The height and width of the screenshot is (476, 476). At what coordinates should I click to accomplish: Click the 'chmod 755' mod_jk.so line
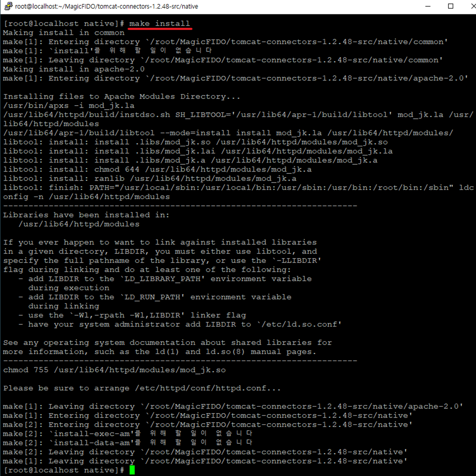coord(114,369)
